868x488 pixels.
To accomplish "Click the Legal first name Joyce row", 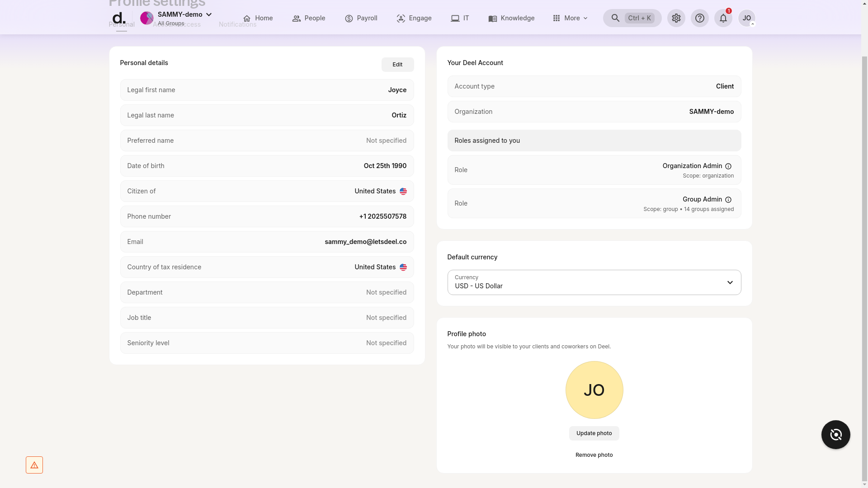I will (267, 90).
